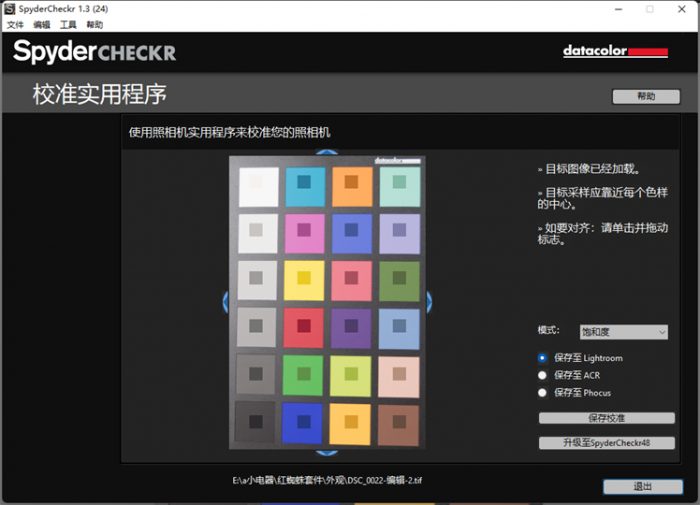Open the 工具 menu

tap(68, 24)
